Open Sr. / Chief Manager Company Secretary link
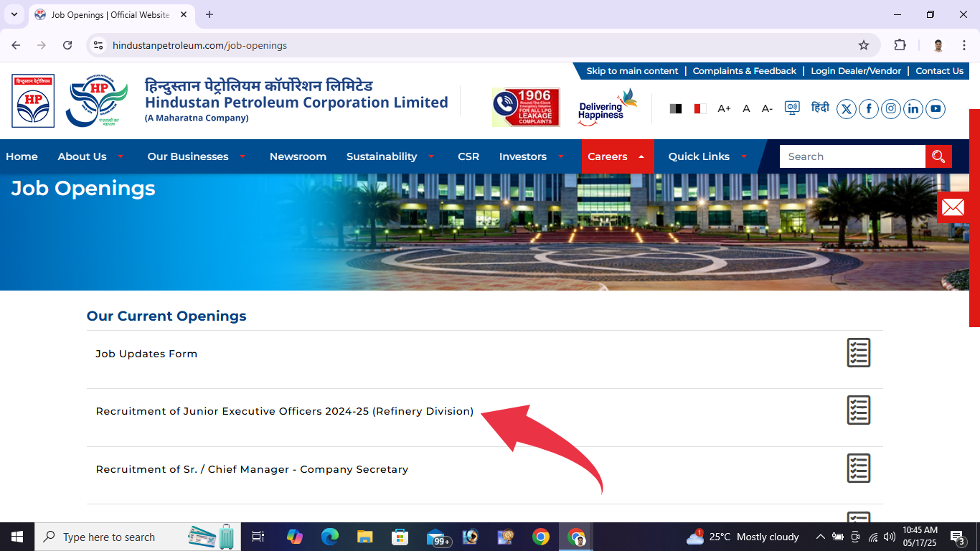This screenshot has height=551, width=980. 252,469
